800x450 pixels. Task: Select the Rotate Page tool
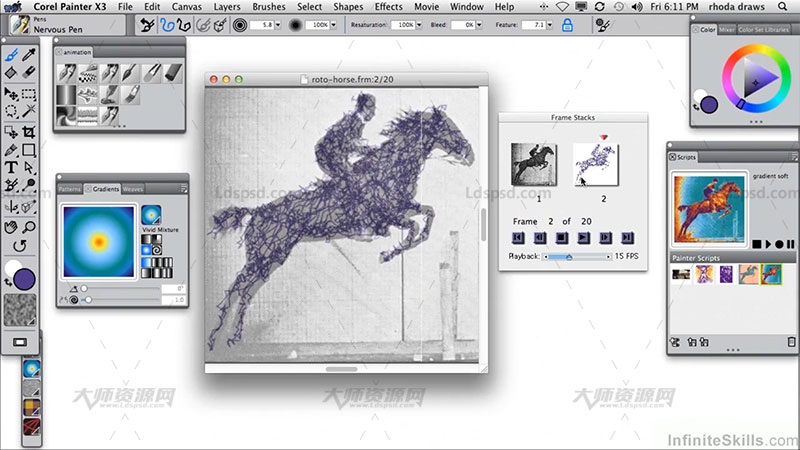click(20, 246)
